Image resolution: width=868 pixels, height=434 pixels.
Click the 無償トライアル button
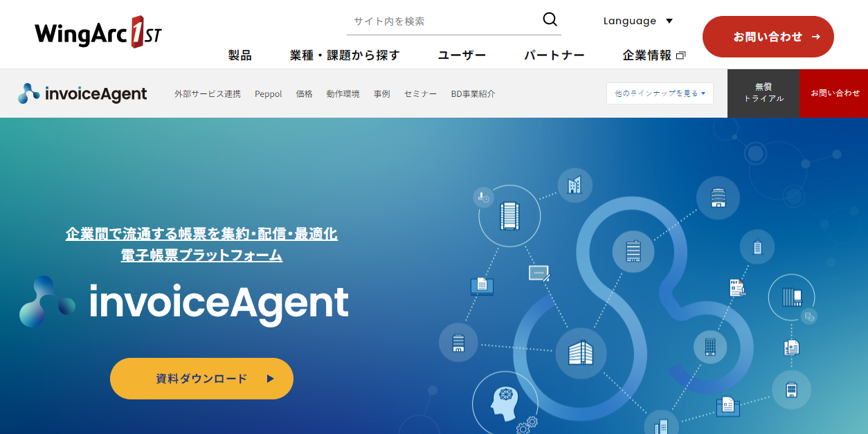click(x=763, y=93)
